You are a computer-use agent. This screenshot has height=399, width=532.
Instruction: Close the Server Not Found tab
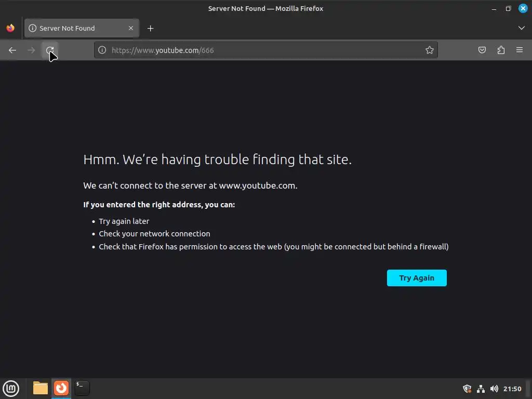(131, 28)
